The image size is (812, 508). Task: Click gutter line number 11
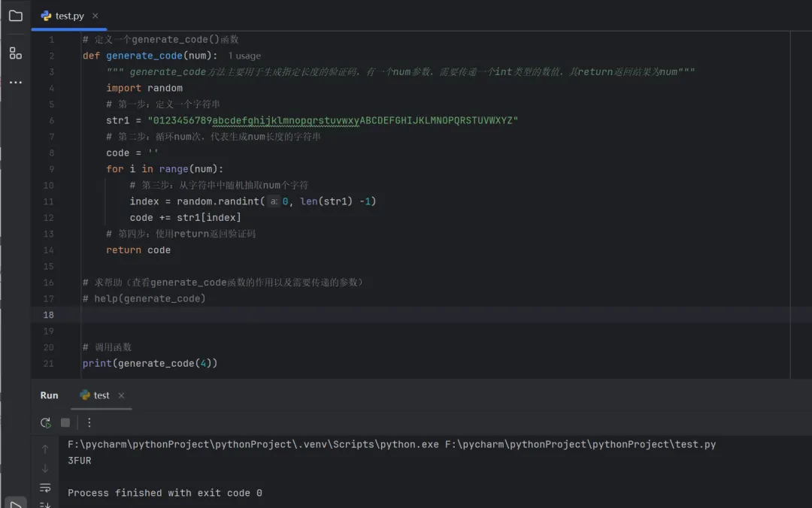coord(48,201)
